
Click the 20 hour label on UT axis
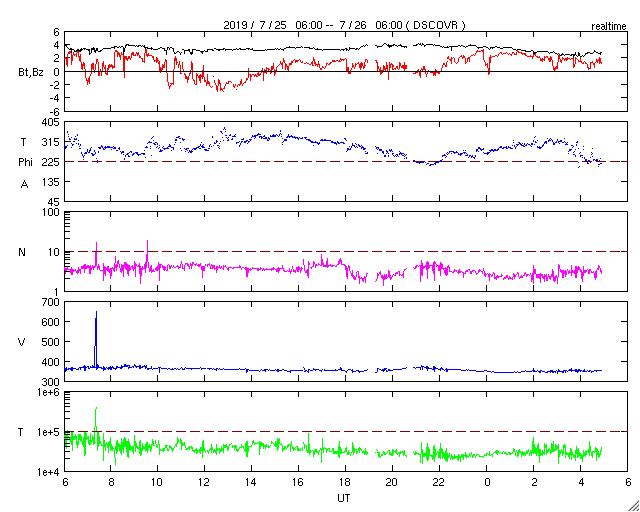pyautogui.click(x=392, y=483)
